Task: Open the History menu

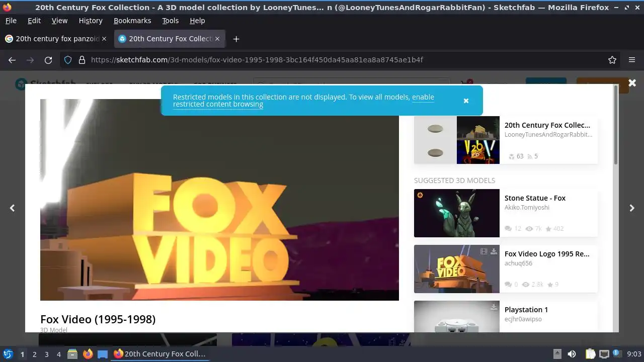Action: coord(91,21)
